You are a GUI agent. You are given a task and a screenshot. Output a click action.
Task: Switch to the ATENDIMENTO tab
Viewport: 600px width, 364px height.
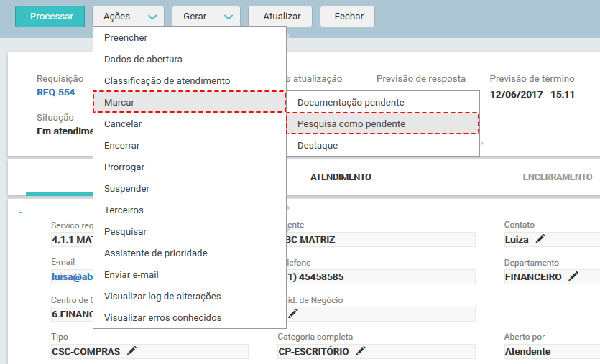(341, 177)
